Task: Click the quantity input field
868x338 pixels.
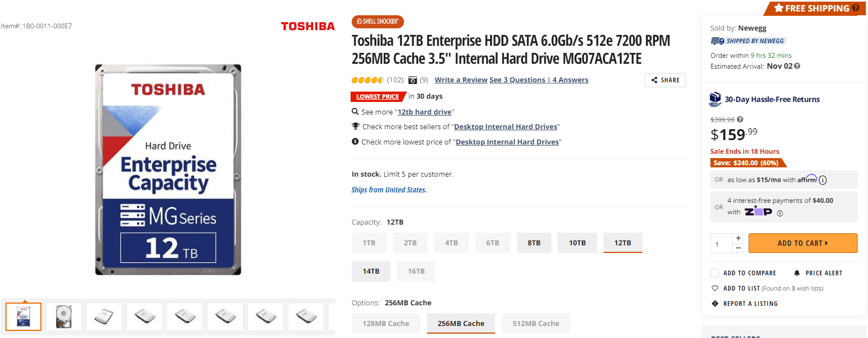Action: (721, 243)
